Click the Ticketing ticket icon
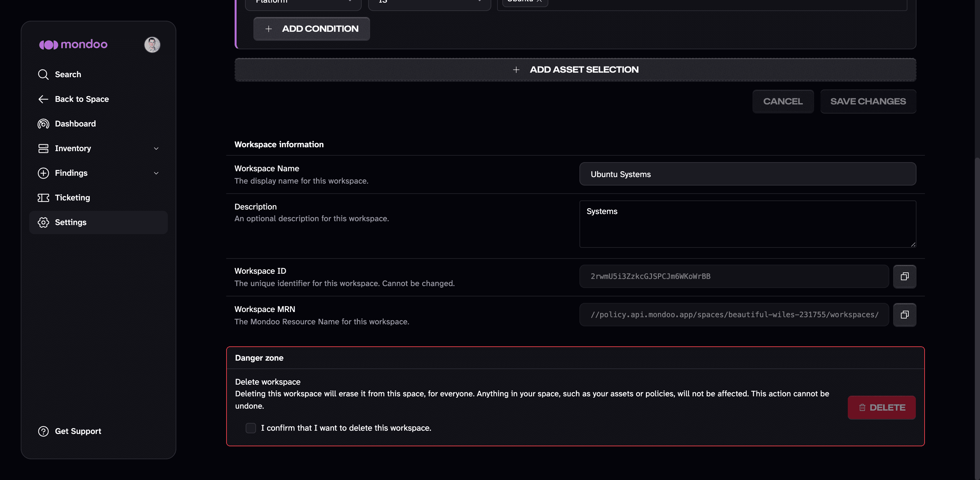Image resolution: width=980 pixels, height=480 pixels. click(43, 198)
